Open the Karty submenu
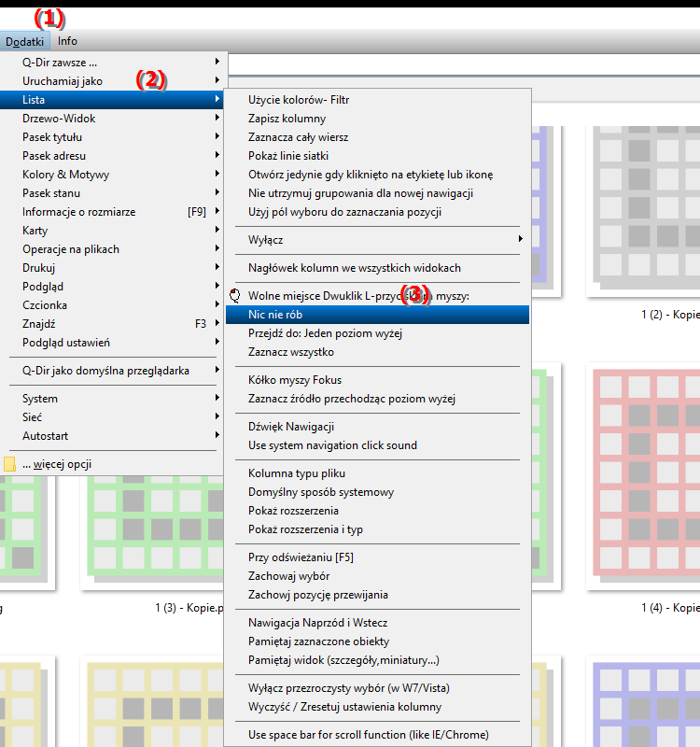Screen dimensions: 700x747 point(112,231)
